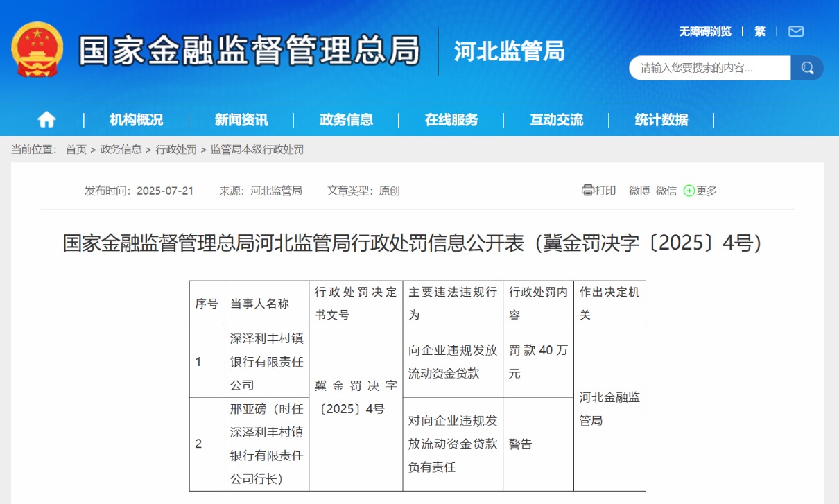839x504 pixels.
Task: Open the 统计数据 menu
Action: click(661, 120)
